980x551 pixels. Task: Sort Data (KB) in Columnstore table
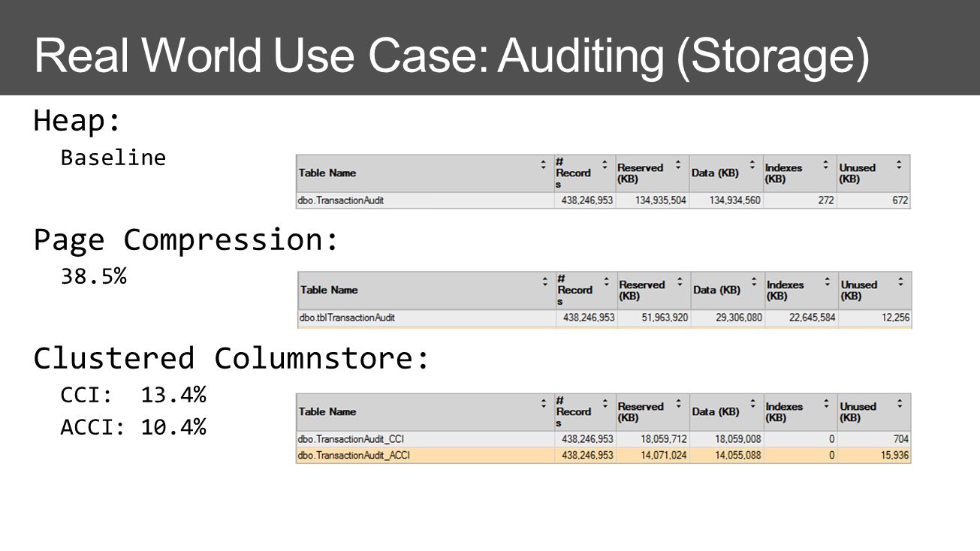coord(753,403)
